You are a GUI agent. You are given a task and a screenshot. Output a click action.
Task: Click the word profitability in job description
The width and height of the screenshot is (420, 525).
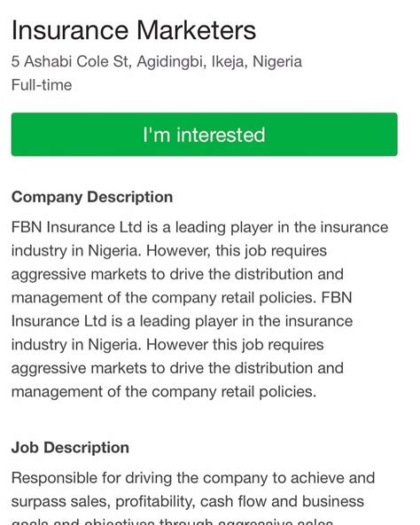pos(155,502)
